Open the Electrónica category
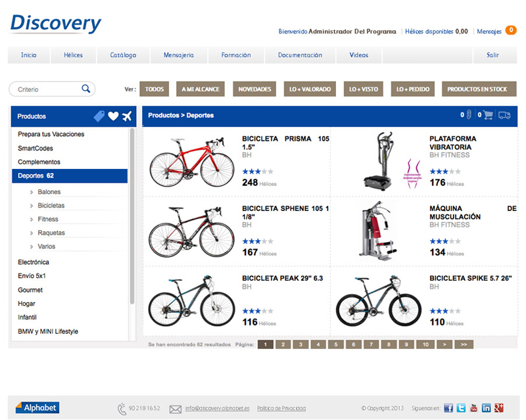The width and height of the screenshot is (526, 420). point(34,262)
